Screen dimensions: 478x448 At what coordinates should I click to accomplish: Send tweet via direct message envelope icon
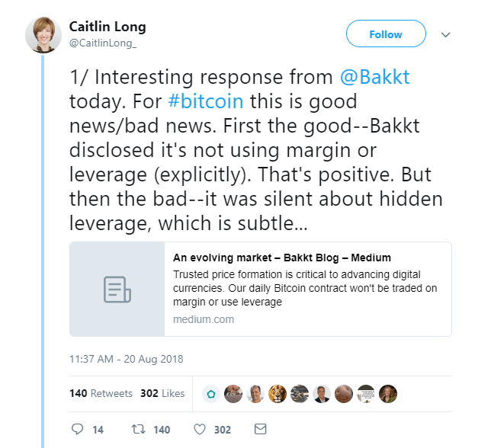click(x=260, y=430)
